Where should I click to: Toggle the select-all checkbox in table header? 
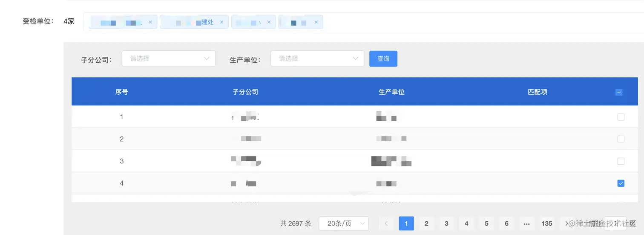(x=619, y=92)
